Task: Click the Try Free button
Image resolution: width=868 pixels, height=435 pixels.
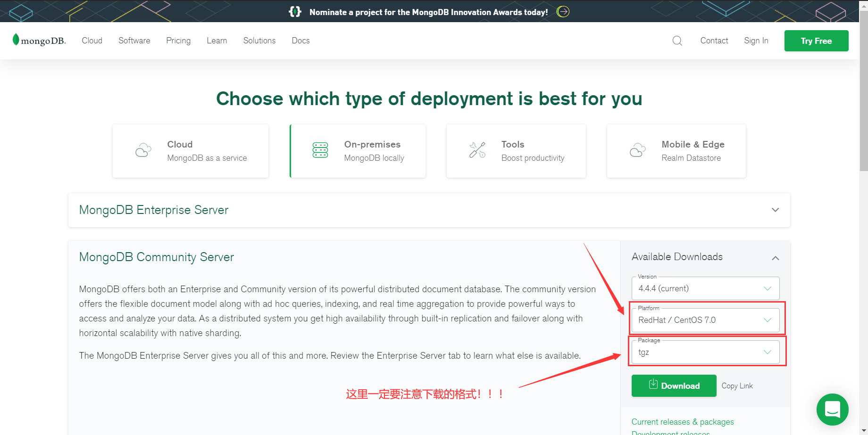Action: 816,41
